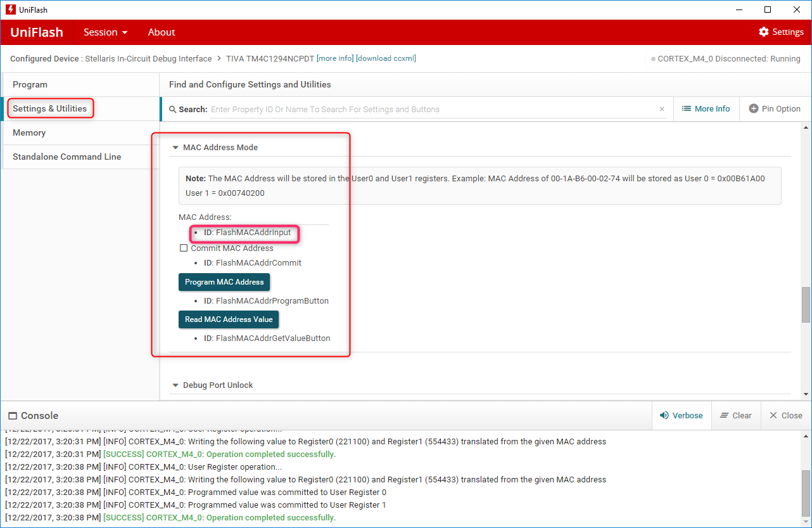812x528 pixels.
Task: Toggle Verbose console output
Action: coord(682,416)
